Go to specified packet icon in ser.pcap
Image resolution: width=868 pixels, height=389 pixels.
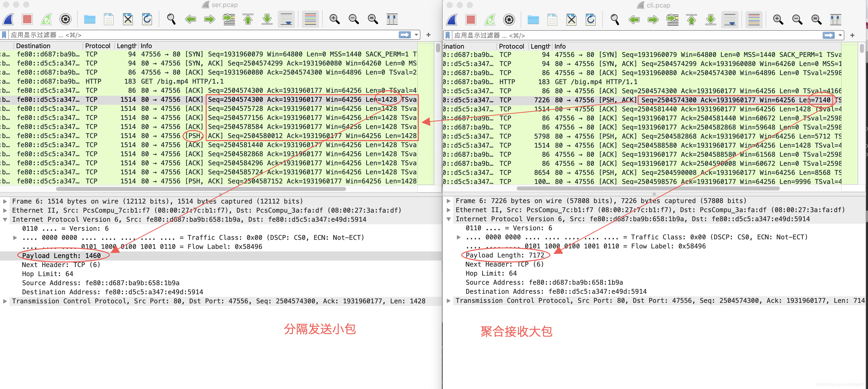pyautogui.click(x=229, y=19)
